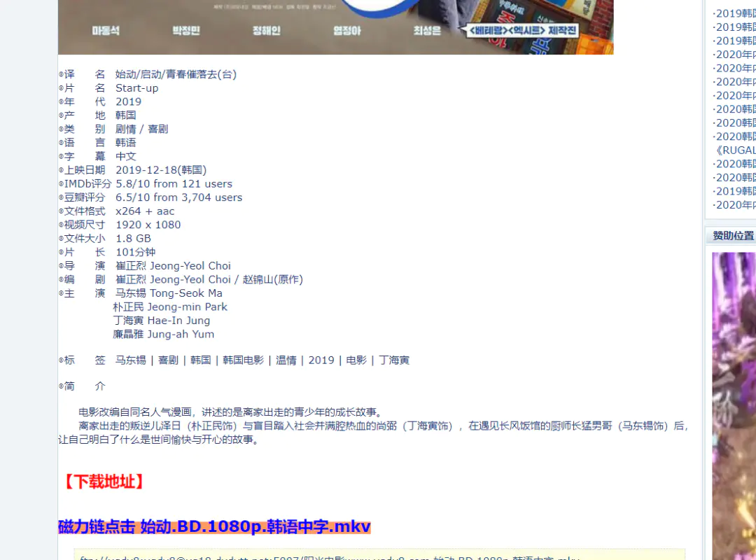Click the 马东锡 tag link

pyautogui.click(x=131, y=360)
